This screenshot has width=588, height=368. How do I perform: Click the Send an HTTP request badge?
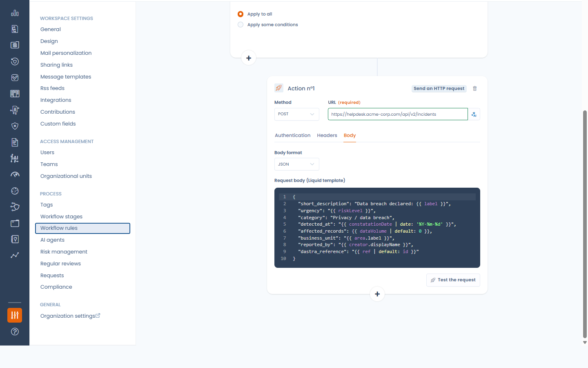tap(439, 88)
